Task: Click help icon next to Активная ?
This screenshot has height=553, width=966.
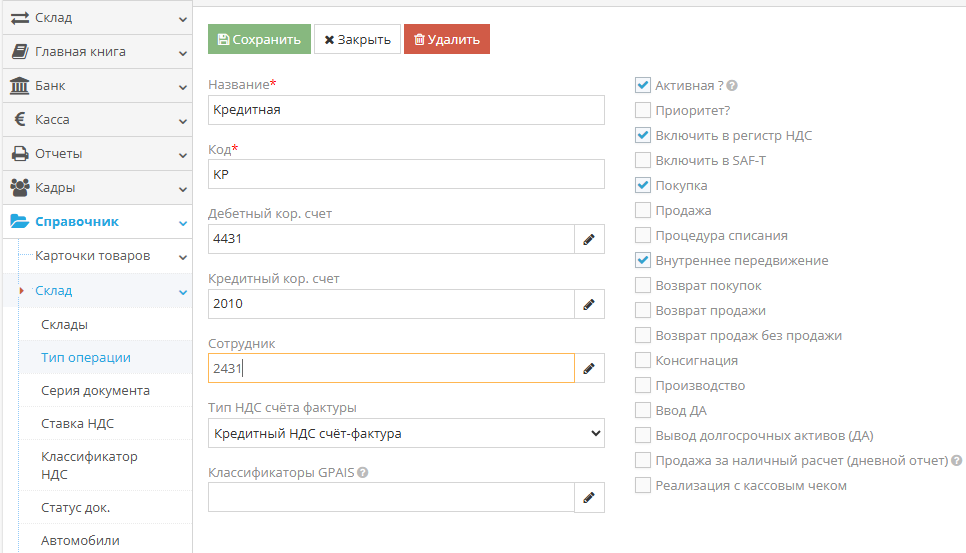Action: coord(732,86)
